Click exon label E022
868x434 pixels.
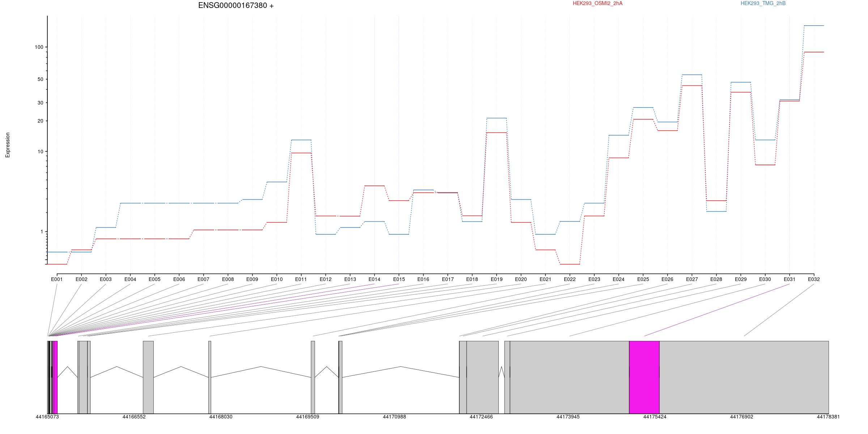tap(570, 279)
